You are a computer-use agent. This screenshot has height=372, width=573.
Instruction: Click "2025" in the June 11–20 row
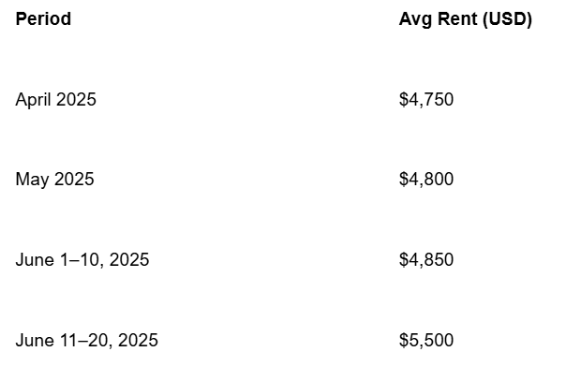tap(138, 340)
